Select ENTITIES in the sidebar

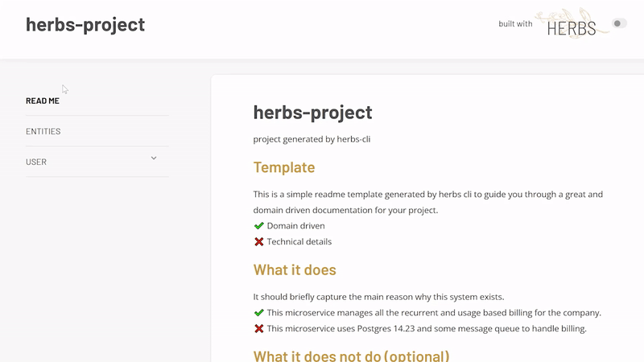click(43, 131)
